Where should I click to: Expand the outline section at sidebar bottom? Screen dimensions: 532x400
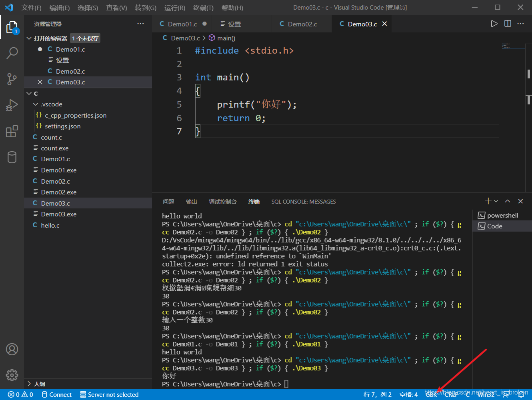(36, 384)
